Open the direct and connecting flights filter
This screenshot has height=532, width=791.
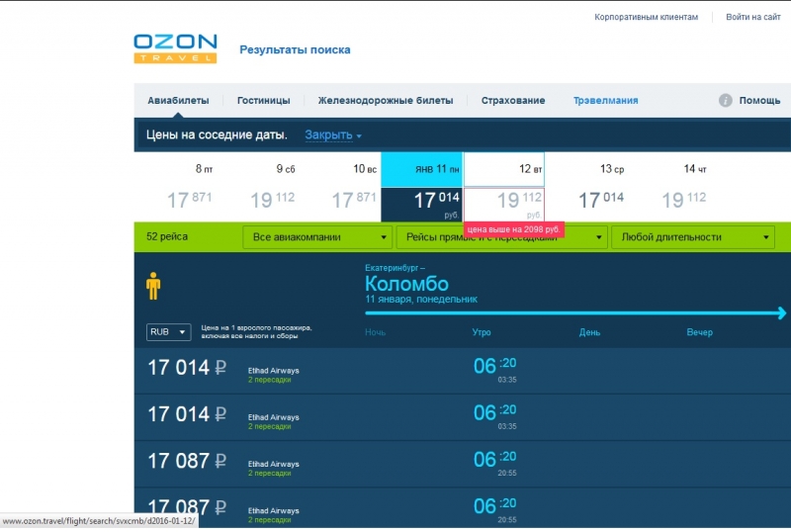501,237
